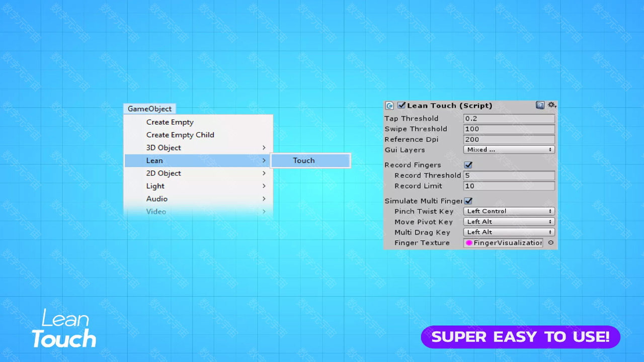Open the 3D Object submenu
Viewport: 644px width, 362px height.
click(x=199, y=148)
